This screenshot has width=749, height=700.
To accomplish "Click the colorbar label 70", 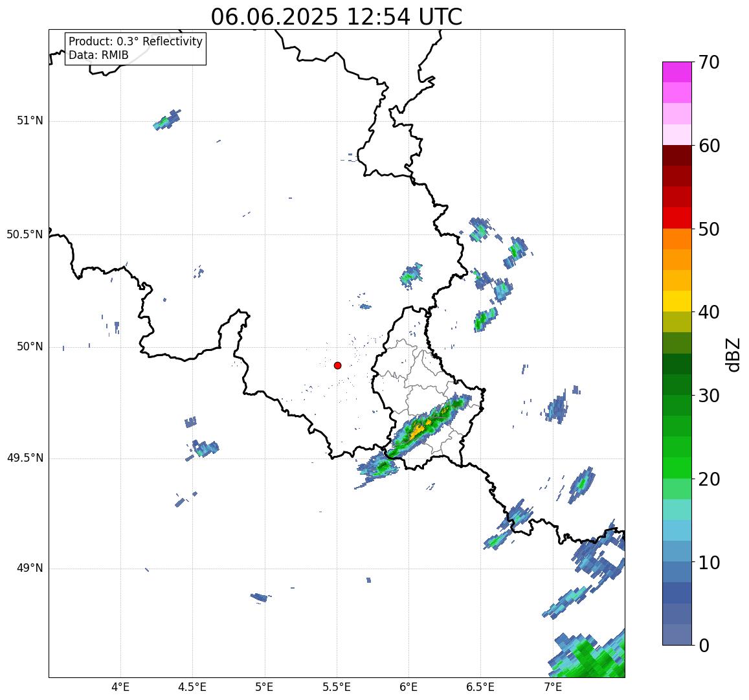I will click(x=709, y=62).
